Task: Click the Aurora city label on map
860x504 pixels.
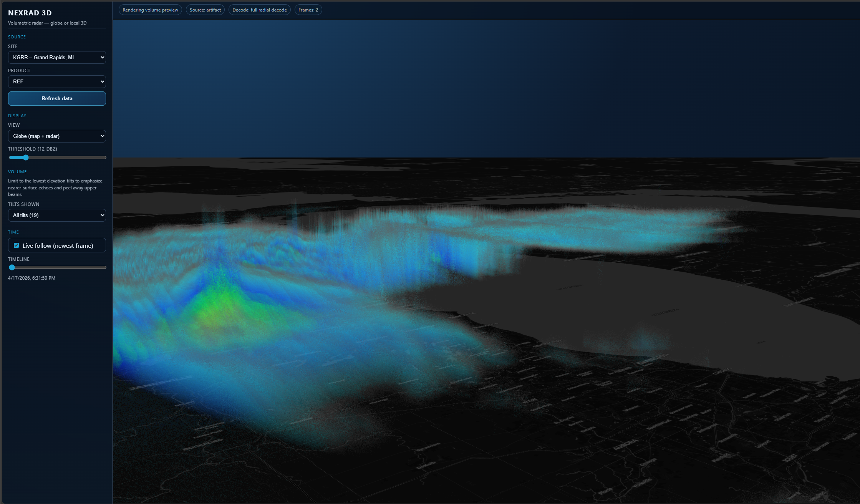Action: point(625,444)
